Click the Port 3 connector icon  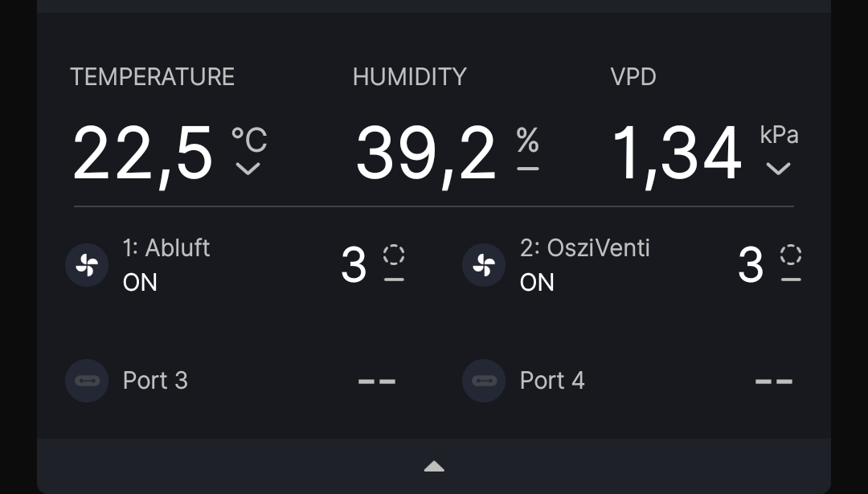pos(87,381)
